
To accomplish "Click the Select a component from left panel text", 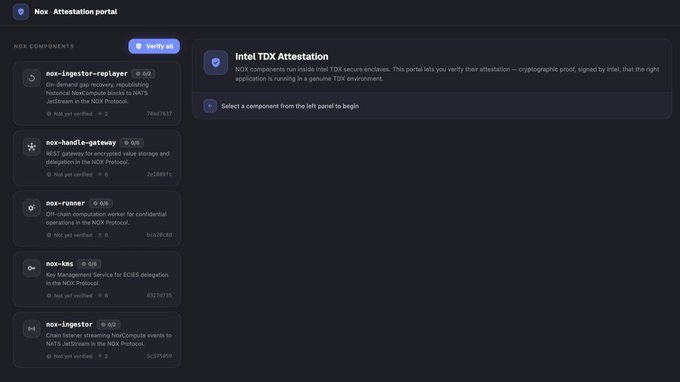I will pyautogui.click(x=290, y=106).
